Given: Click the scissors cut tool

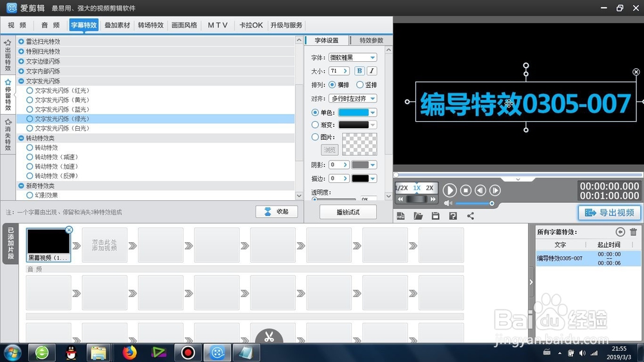Looking at the screenshot, I should click(x=269, y=336).
